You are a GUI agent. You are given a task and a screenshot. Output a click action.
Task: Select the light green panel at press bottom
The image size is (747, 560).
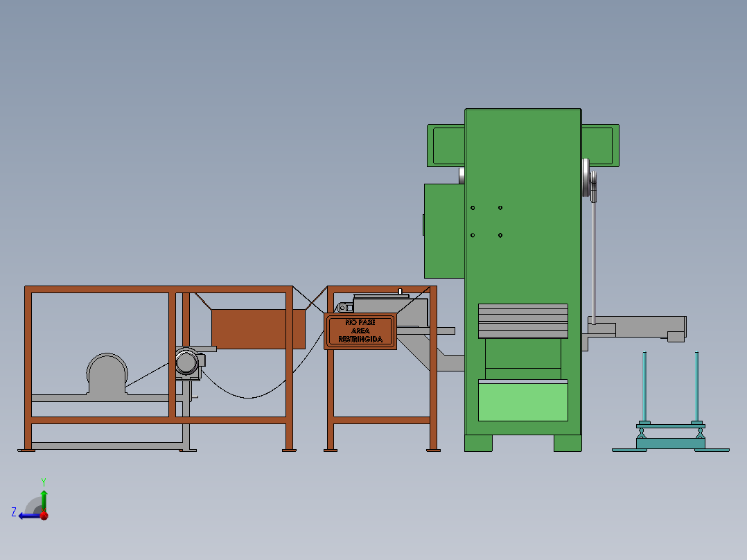(522, 402)
